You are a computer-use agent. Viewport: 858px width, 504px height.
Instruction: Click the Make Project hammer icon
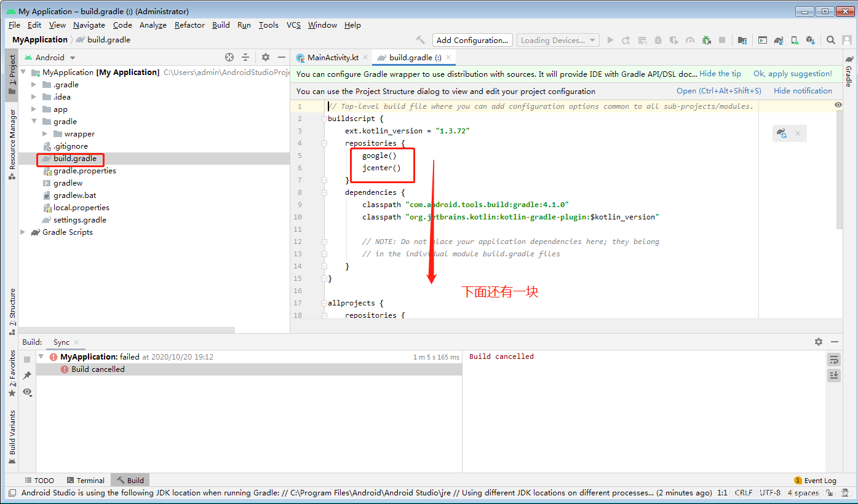(x=421, y=40)
